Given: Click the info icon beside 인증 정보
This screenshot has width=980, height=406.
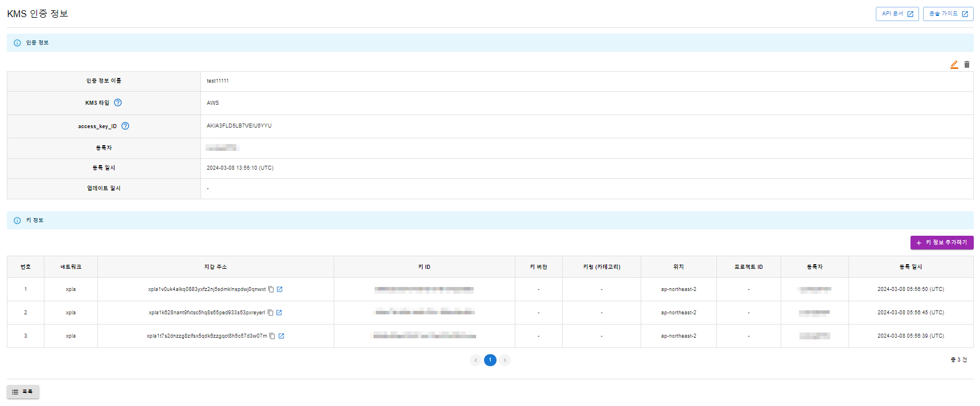Looking at the screenshot, I should pos(17,43).
